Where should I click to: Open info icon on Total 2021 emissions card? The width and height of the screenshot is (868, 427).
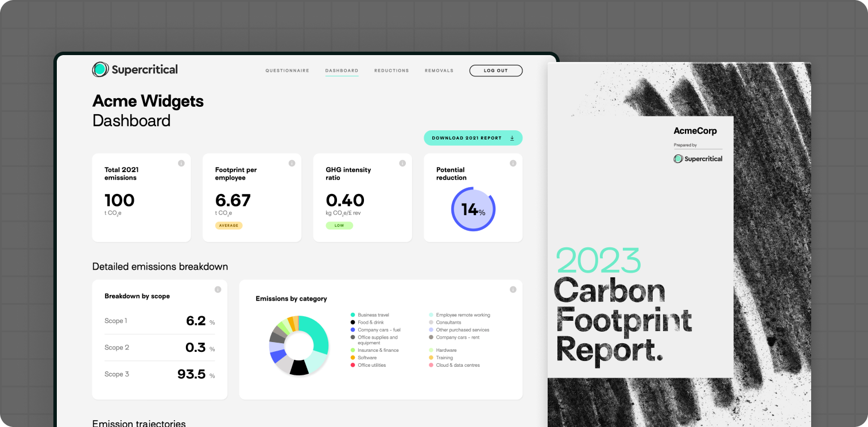[x=181, y=164]
